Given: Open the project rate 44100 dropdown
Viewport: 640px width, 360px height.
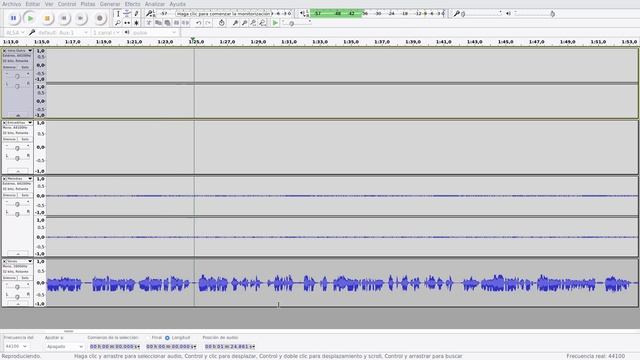Looking at the screenshot, I should click(x=16, y=346).
